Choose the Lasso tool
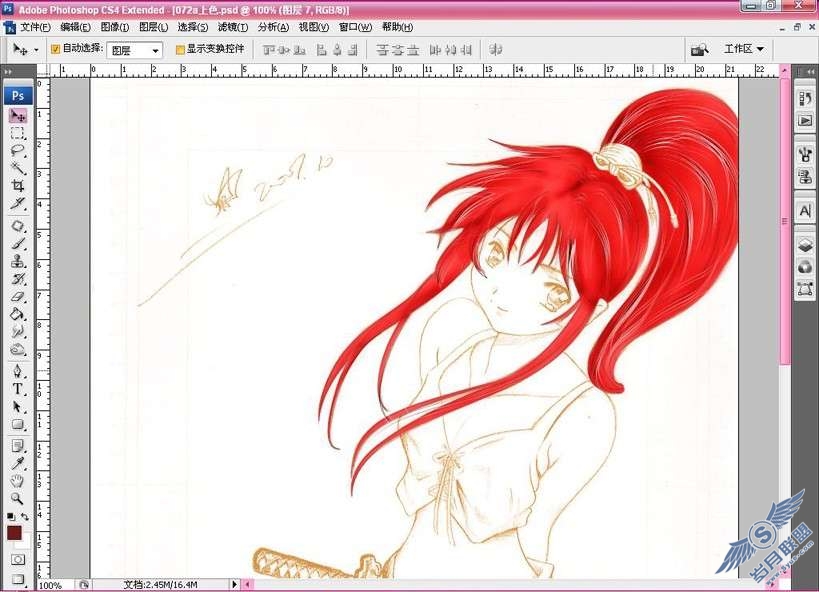Viewport: 819px width, 592px height. click(x=18, y=150)
